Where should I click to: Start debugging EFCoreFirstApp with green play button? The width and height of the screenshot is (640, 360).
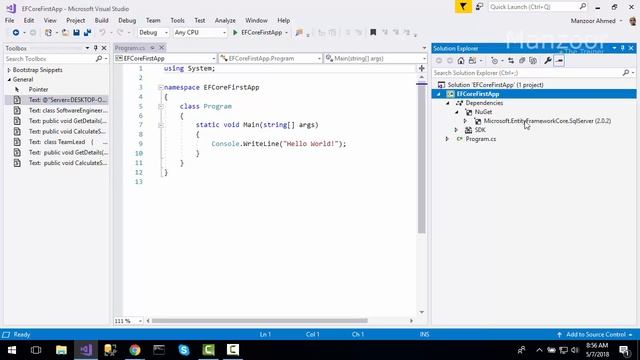click(235, 33)
